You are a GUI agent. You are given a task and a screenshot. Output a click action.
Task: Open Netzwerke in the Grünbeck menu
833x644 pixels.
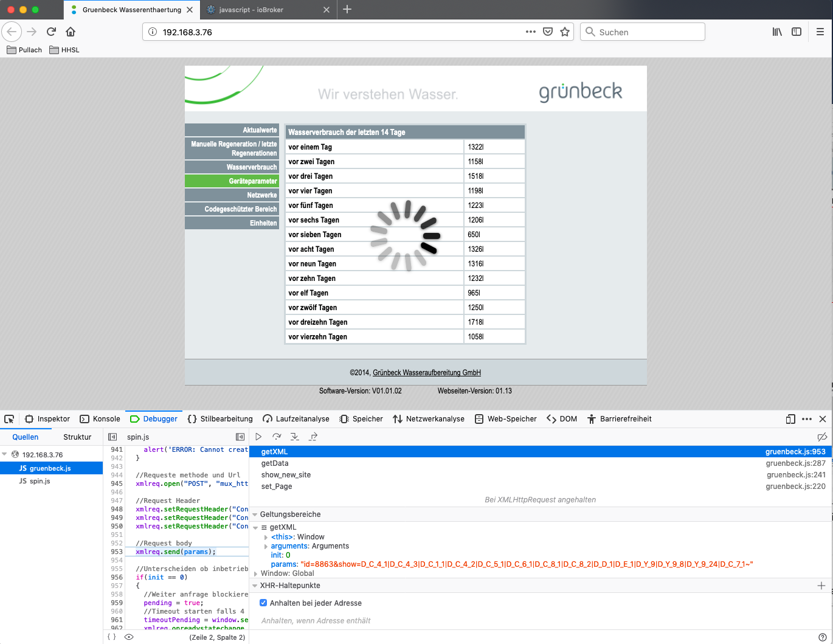tap(232, 195)
